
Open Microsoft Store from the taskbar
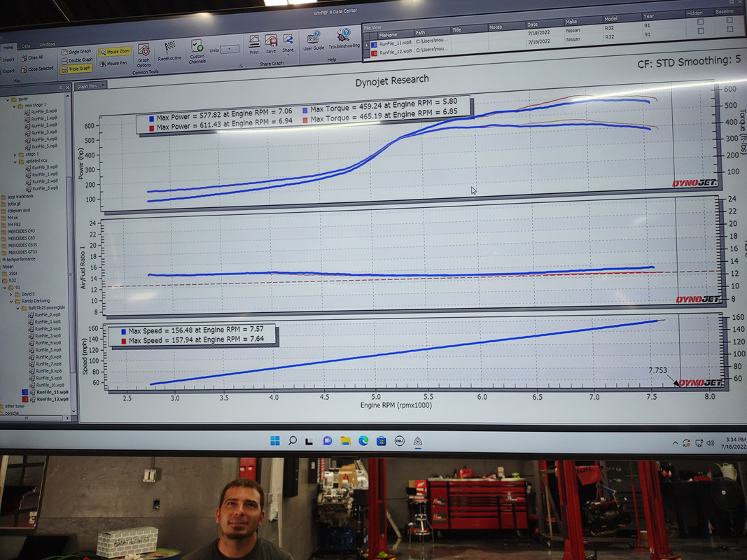[x=381, y=441]
